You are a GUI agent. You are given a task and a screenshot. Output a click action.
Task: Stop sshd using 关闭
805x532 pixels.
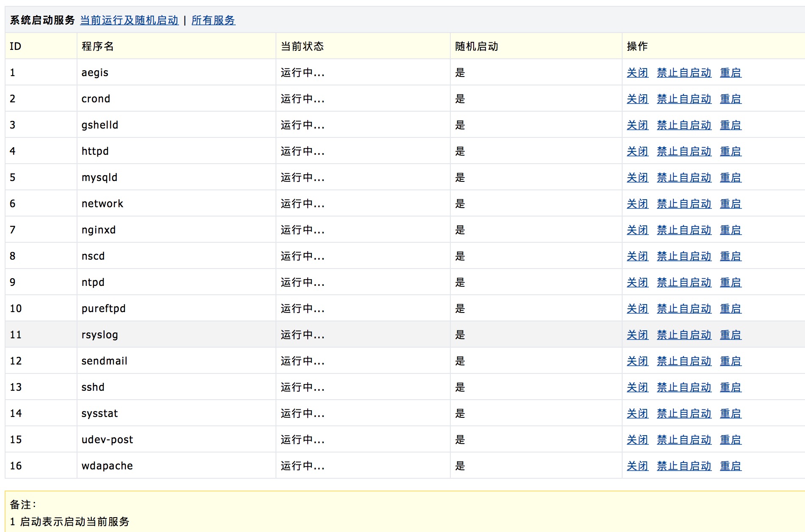[637, 387]
